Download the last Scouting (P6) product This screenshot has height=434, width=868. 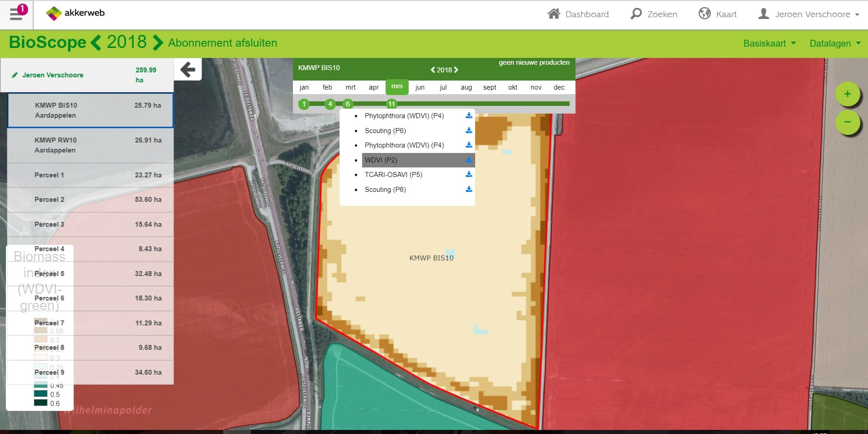(x=469, y=189)
